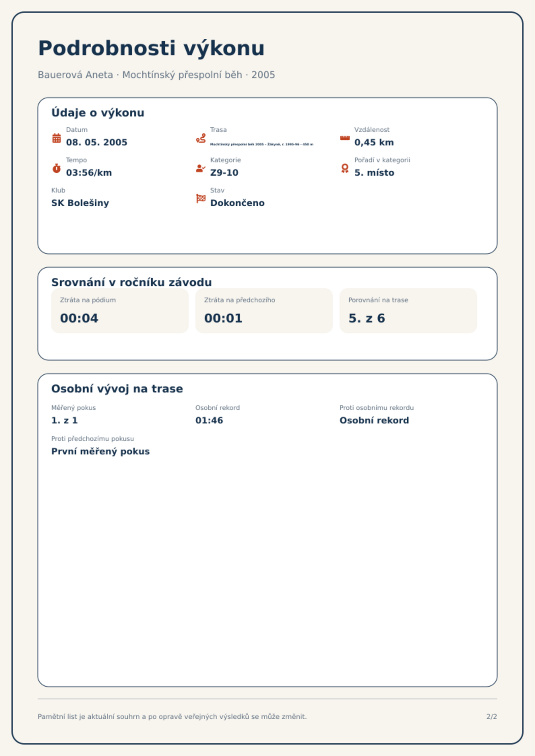Click the award ribbon icon beside Pořadí v kategorii

tap(345, 168)
